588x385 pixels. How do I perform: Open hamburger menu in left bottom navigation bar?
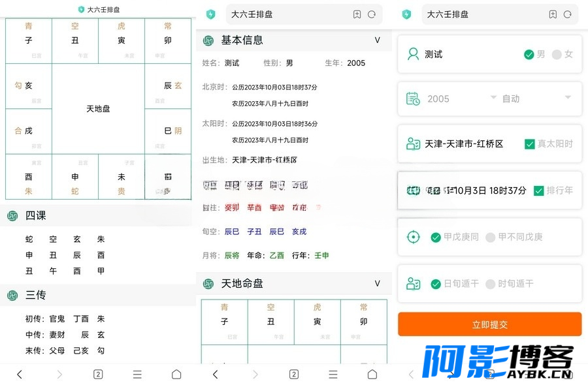point(137,374)
